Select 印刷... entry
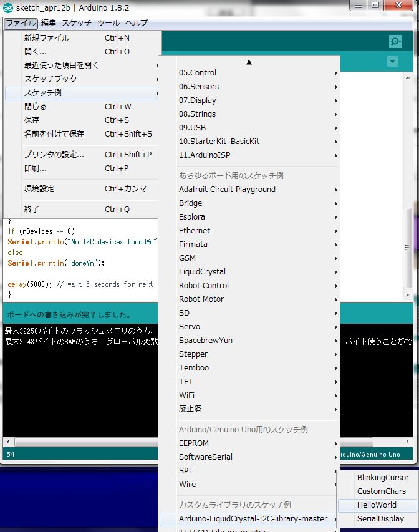 click(82, 168)
